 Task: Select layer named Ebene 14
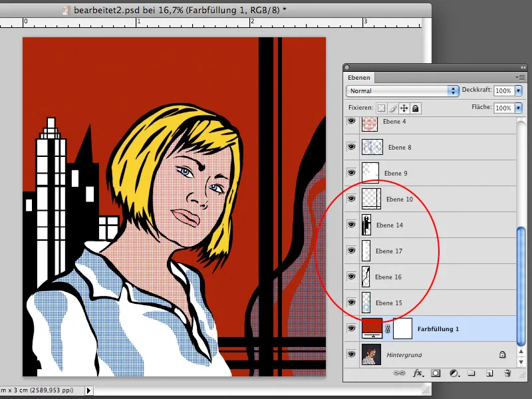click(x=390, y=225)
